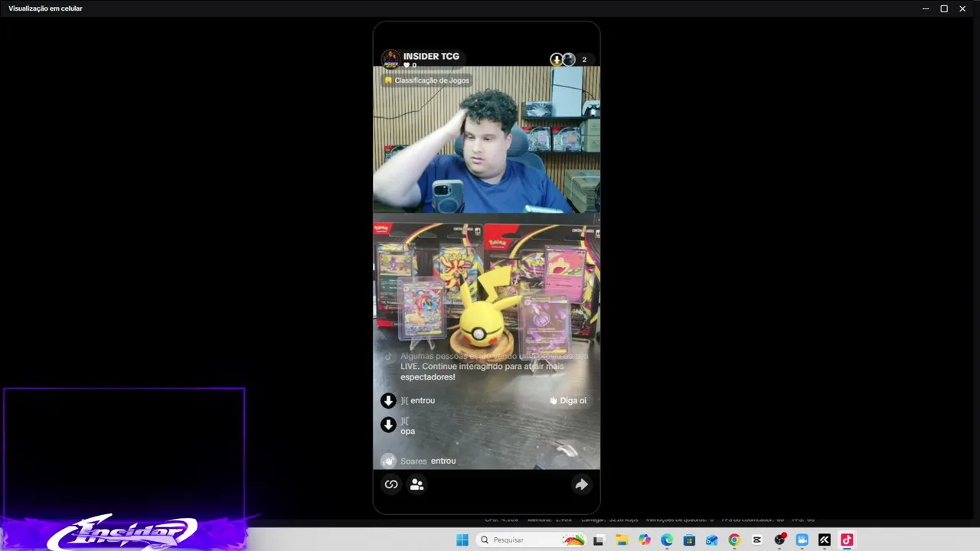Click the avatar beside the ']i[ entrou' message
This screenshot has width=980, height=551.
point(388,400)
